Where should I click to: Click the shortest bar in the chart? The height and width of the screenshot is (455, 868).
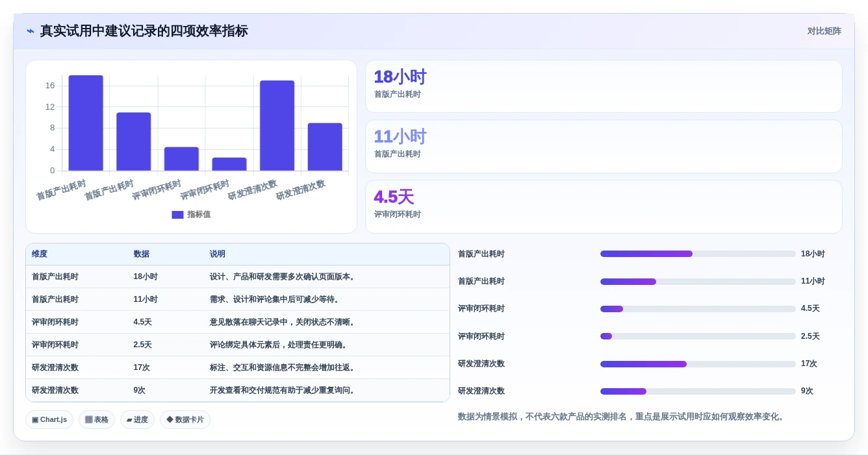tap(229, 164)
